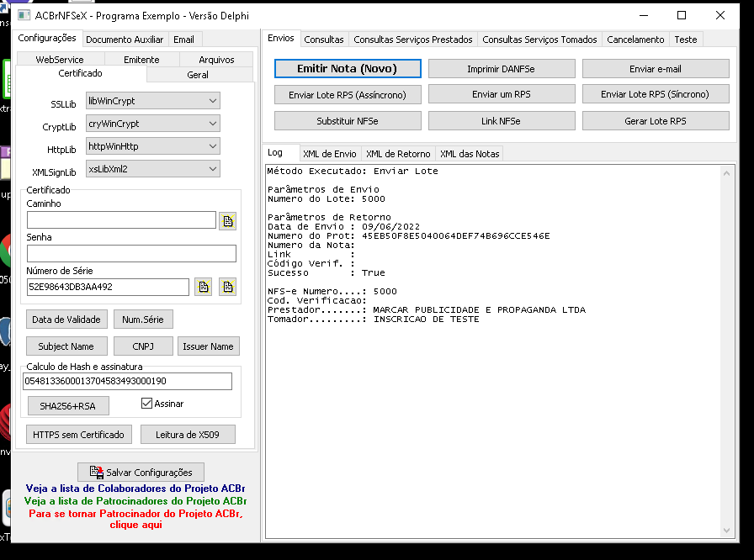Viewport: 754px width, 560px height.
Task: View the XML de Retorno tab
Action: (x=398, y=154)
